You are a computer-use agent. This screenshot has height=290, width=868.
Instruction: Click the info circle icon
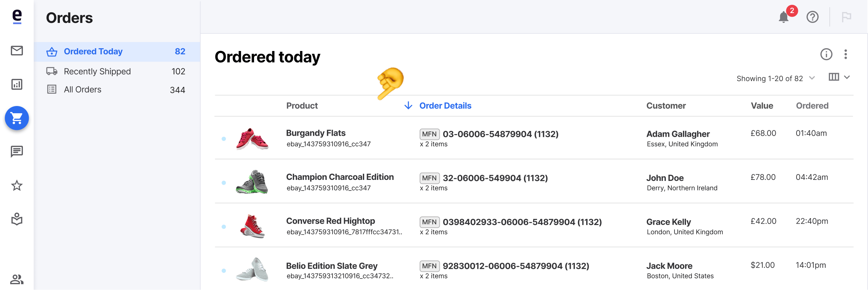[826, 54]
